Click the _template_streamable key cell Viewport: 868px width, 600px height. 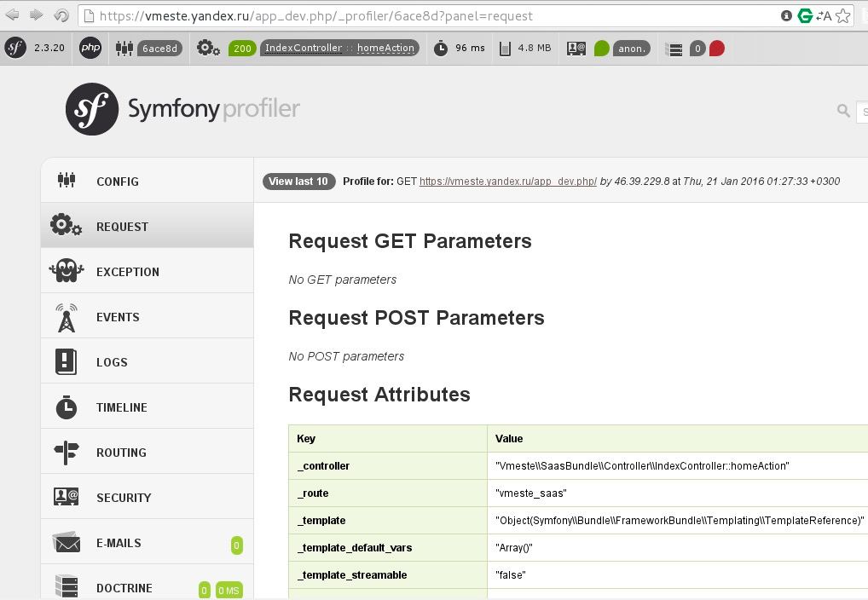coord(388,575)
